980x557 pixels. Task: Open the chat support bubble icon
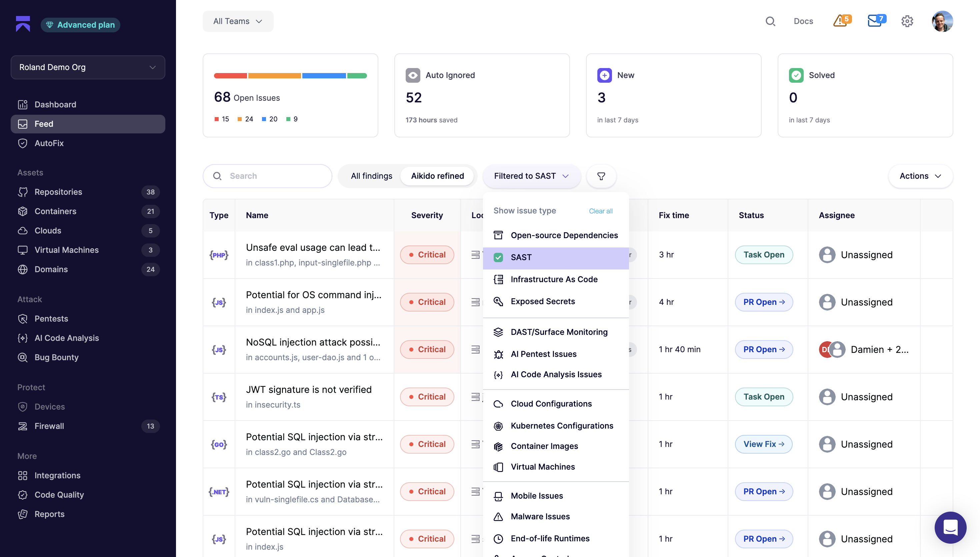[x=950, y=527]
